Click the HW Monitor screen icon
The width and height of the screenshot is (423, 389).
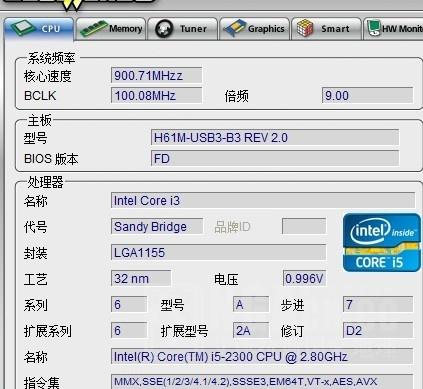pyautogui.click(x=373, y=28)
